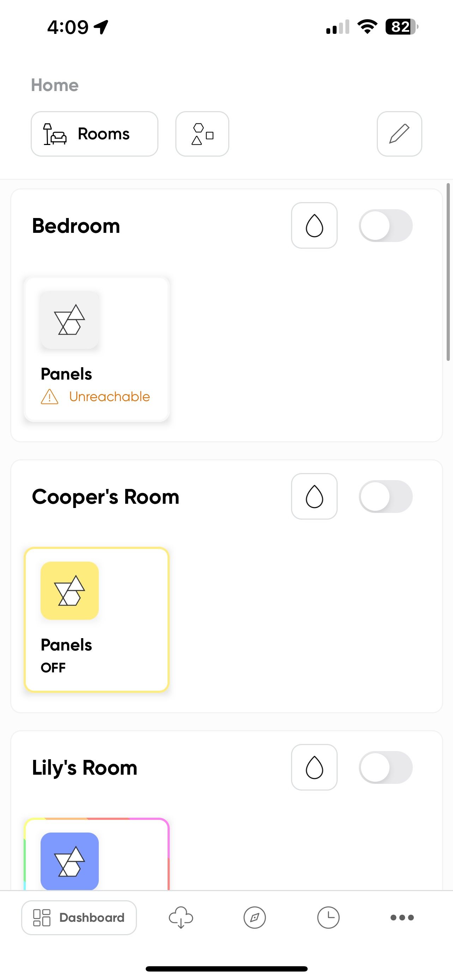This screenshot has width=453, height=980.
Task: Open the Bedroom Panels device tile
Action: [96, 349]
